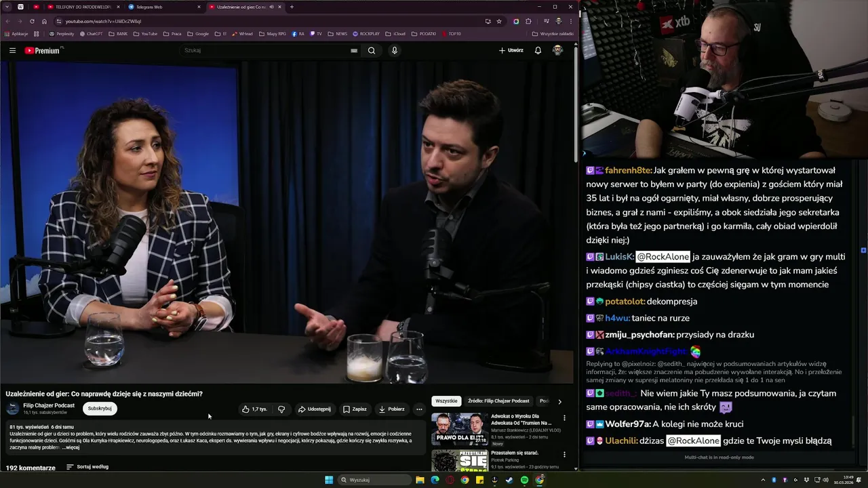Open the ChatGPT bookmark
868x488 pixels.
click(92, 33)
